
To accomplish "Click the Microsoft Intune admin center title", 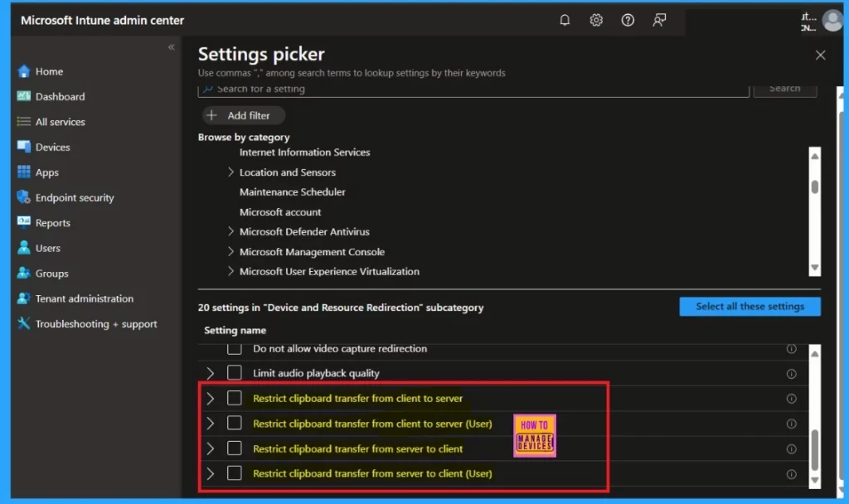I will pyautogui.click(x=102, y=21).
